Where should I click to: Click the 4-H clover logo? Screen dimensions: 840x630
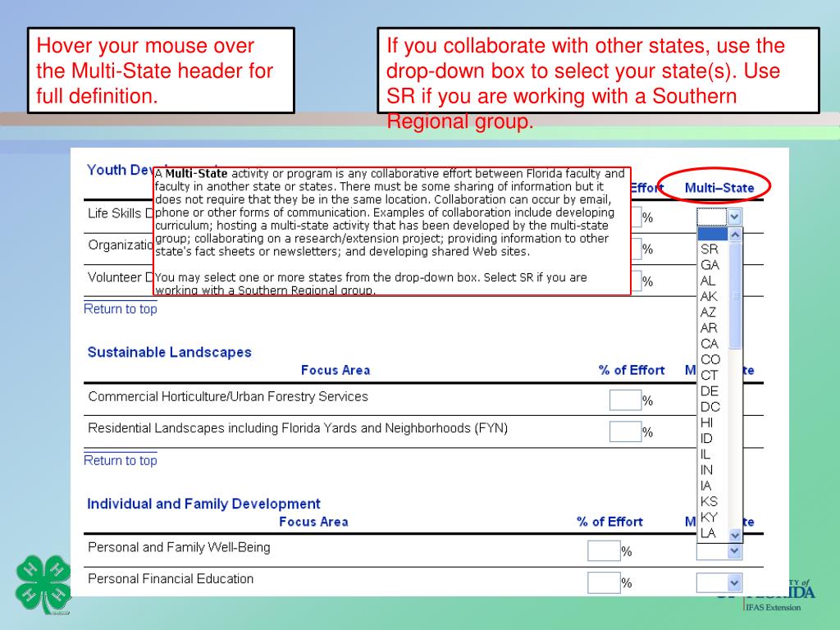[43, 585]
